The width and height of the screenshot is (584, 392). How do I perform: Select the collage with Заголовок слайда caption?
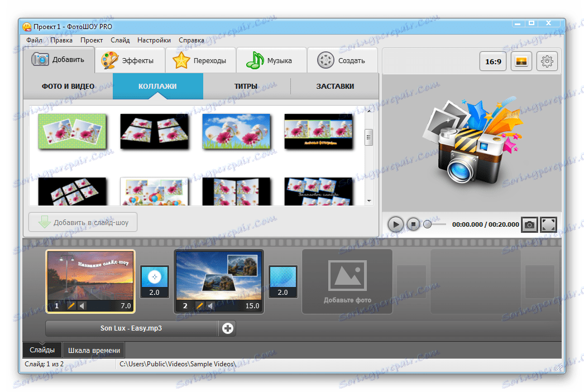(x=318, y=192)
